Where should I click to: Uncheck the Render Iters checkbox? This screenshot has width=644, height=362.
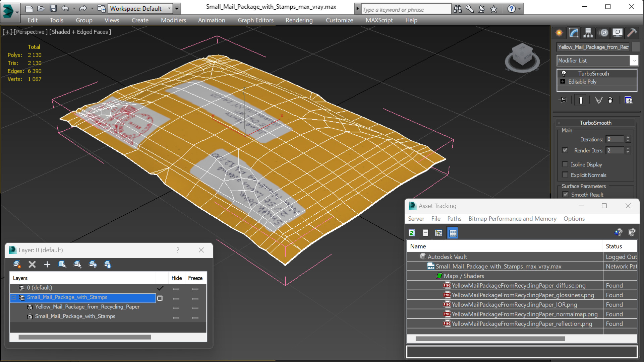565,150
